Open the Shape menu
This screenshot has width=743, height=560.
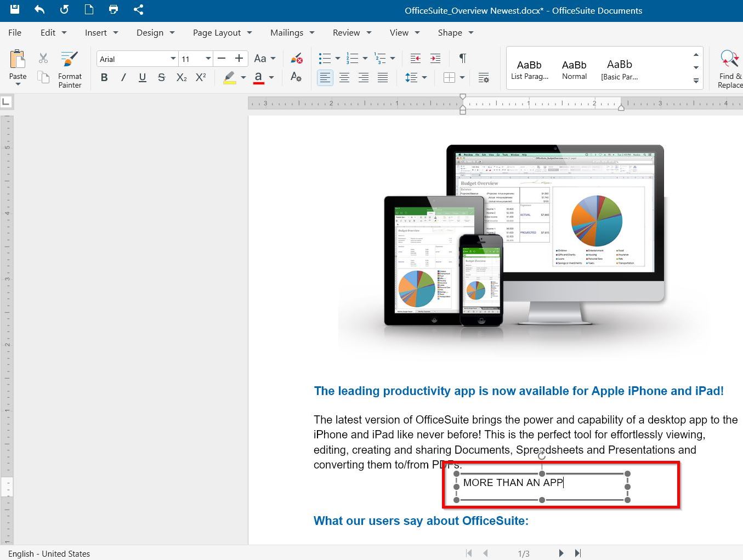coord(455,32)
